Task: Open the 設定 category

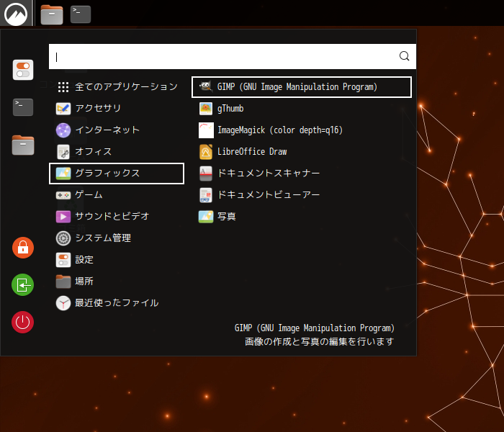Action: 117,260
